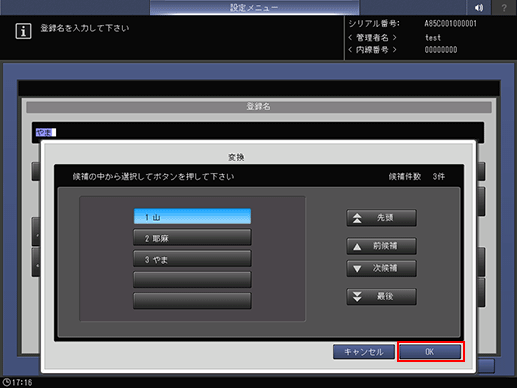Open help with the question mark icon
Viewport: 517px width, 388px height.
coord(504,7)
